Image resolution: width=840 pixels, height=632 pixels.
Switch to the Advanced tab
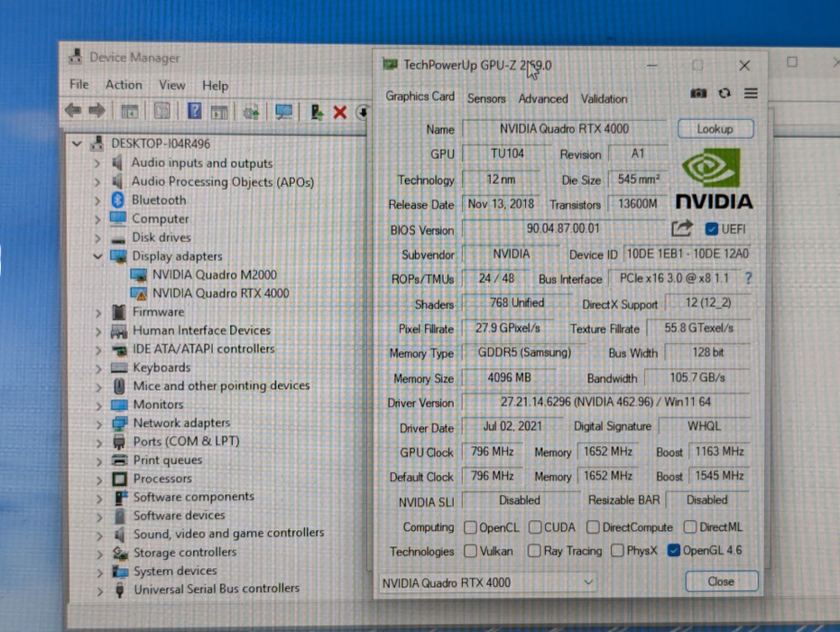(543, 99)
